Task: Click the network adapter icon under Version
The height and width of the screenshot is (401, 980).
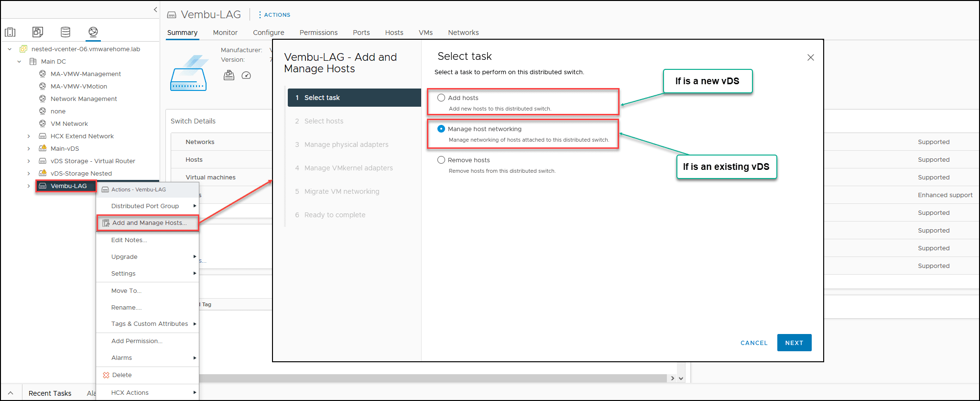Action: pos(229,75)
